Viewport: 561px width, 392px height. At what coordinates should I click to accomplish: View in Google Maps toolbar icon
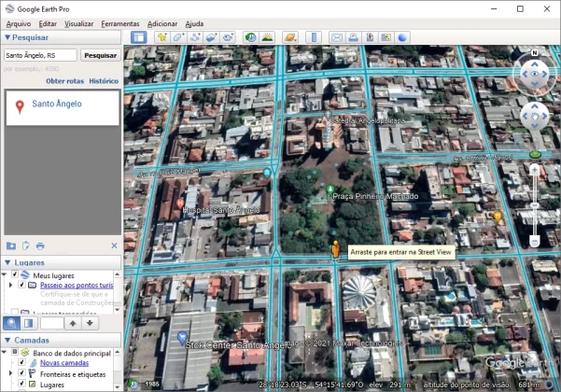point(386,37)
